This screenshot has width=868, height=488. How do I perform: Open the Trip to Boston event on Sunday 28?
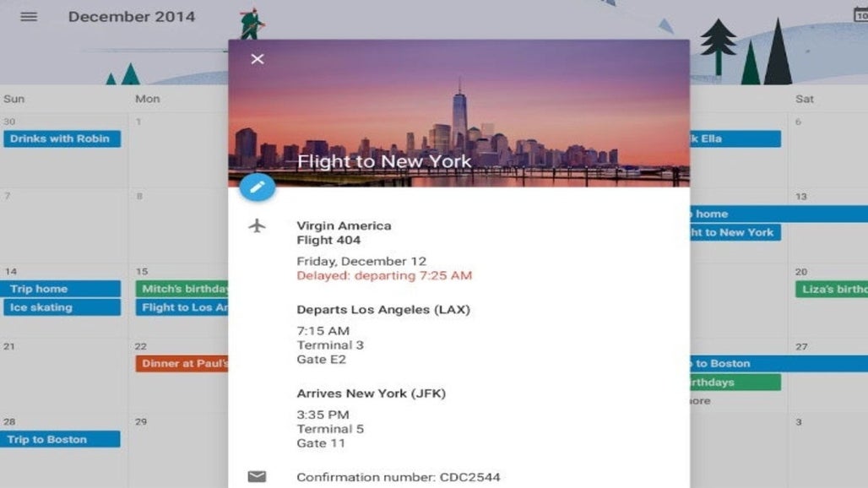[62, 439]
